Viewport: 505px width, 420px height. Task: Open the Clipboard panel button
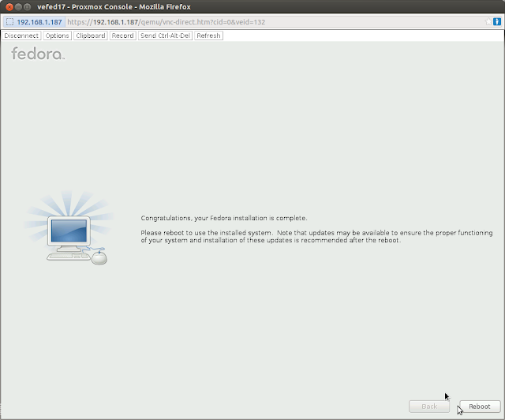[x=91, y=36]
